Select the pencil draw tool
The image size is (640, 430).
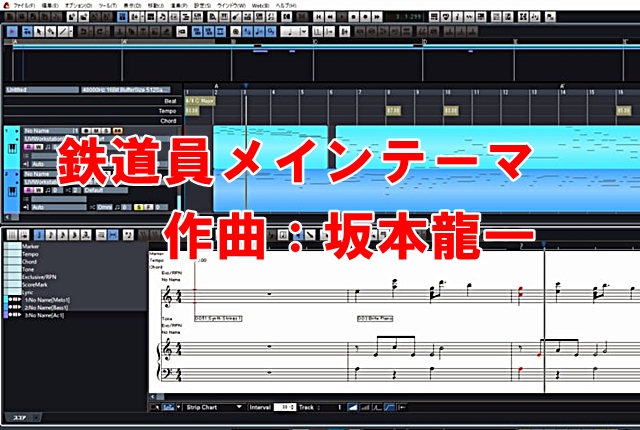[51, 31]
